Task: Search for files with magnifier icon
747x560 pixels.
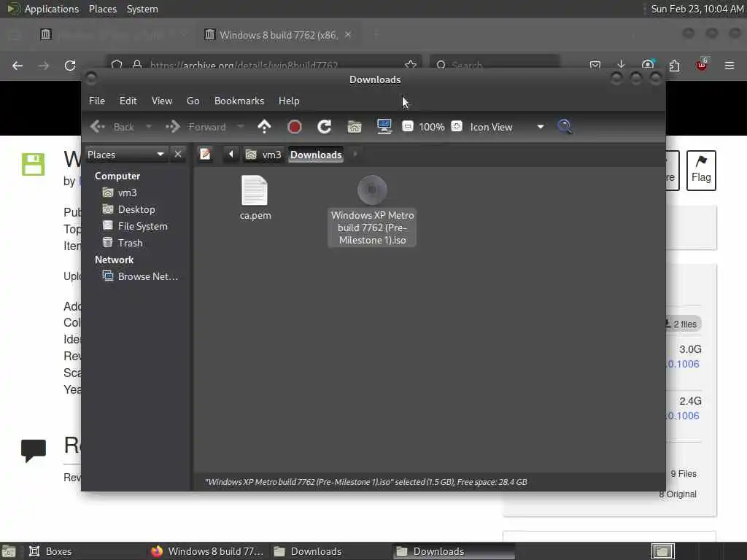Action: pyautogui.click(x=565, y=127)
